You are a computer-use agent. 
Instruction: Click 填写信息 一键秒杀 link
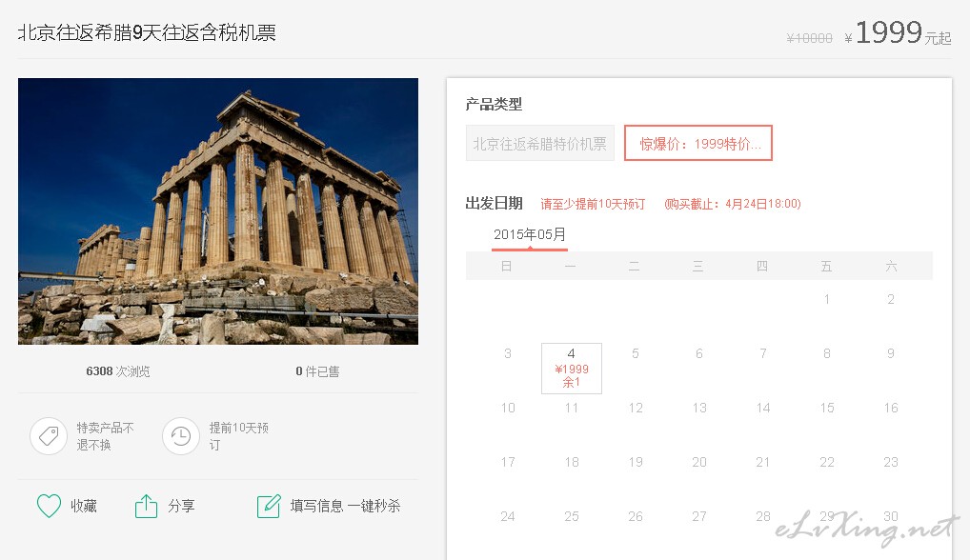pos(345,507)
